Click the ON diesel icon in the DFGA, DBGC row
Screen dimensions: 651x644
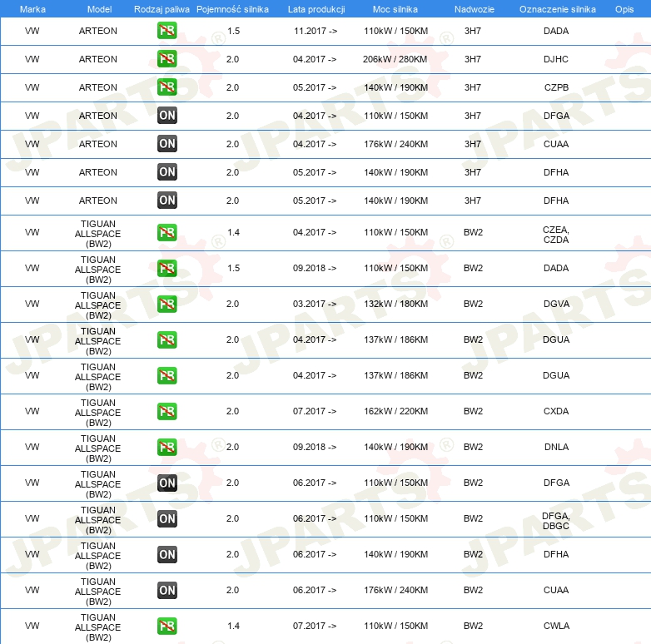pyautogui.click(x=166, y=518)
